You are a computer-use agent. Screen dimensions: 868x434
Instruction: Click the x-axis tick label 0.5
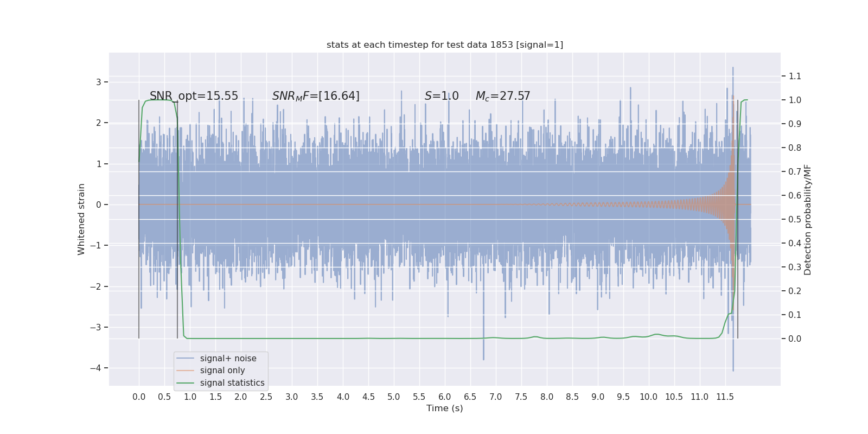click(164, 397)
